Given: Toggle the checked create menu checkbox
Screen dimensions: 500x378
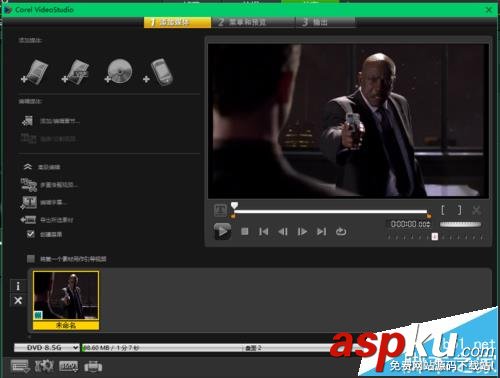Looking at the screenshot, I should click(x=31, y=234).
